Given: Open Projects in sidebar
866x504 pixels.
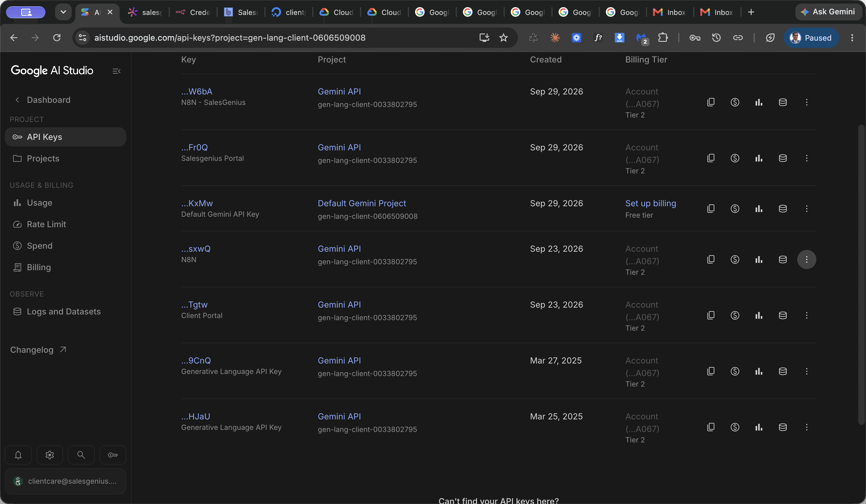Looking at the screenshot, I should (x=65, y=158).
